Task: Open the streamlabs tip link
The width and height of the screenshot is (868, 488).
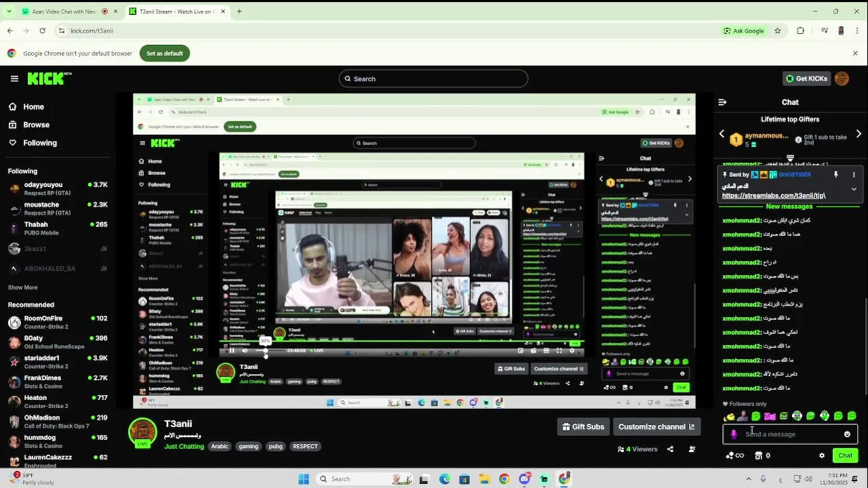Action: point(773,195)
